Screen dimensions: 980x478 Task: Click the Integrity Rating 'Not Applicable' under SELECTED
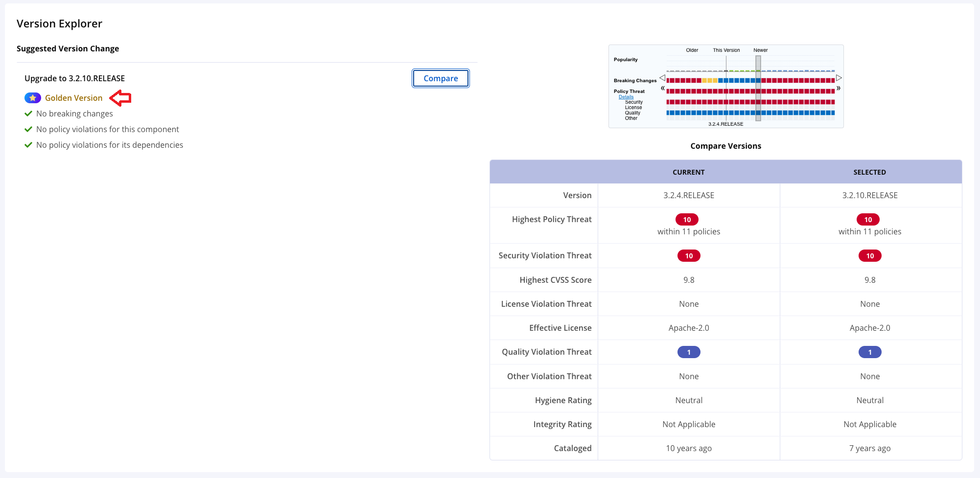point(870,424)
